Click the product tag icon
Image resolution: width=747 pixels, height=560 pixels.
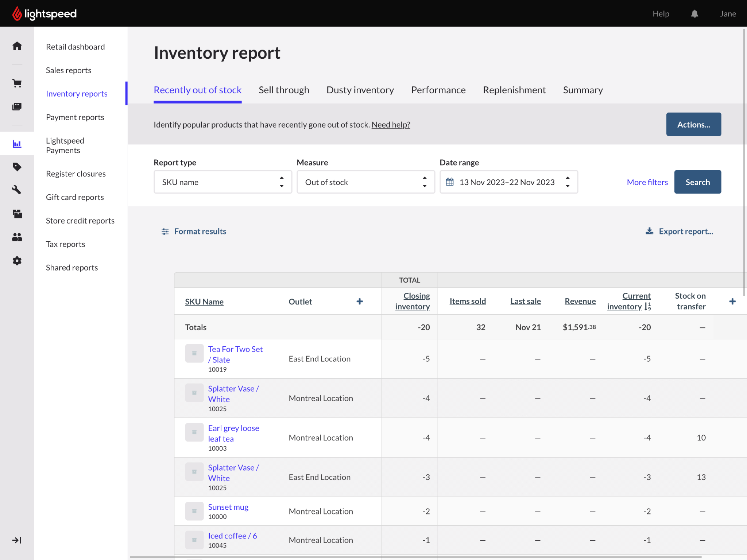[x=17, y=167]
